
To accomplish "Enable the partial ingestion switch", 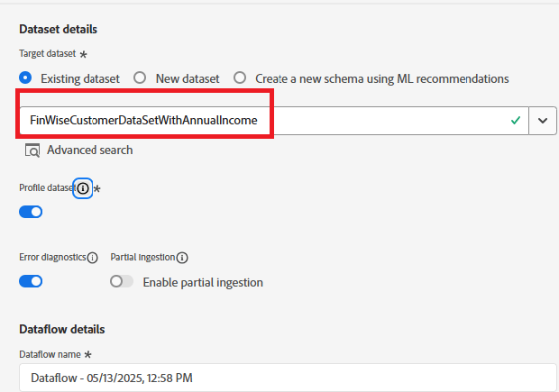I will pyautogui.click(x=122, y=281).
